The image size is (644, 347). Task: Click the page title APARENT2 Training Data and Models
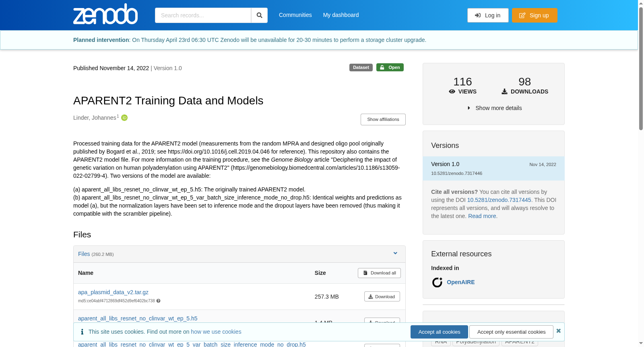(x=168, y=100)
